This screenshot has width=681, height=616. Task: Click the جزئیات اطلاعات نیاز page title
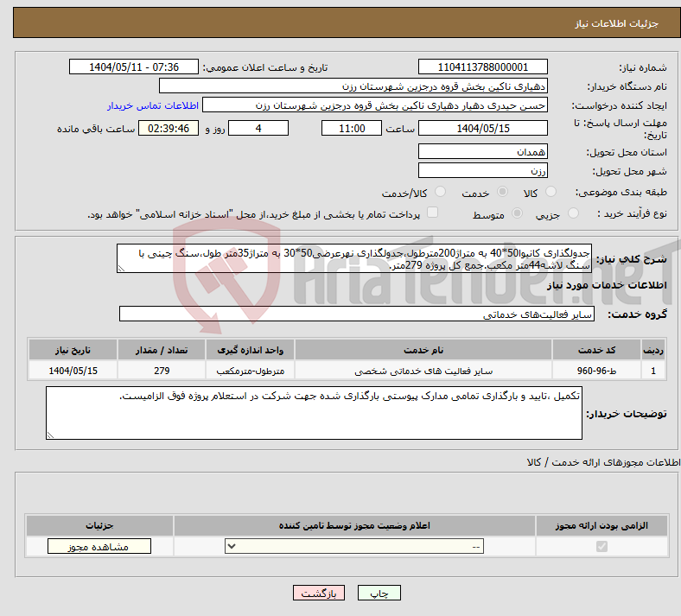(617, 23)
